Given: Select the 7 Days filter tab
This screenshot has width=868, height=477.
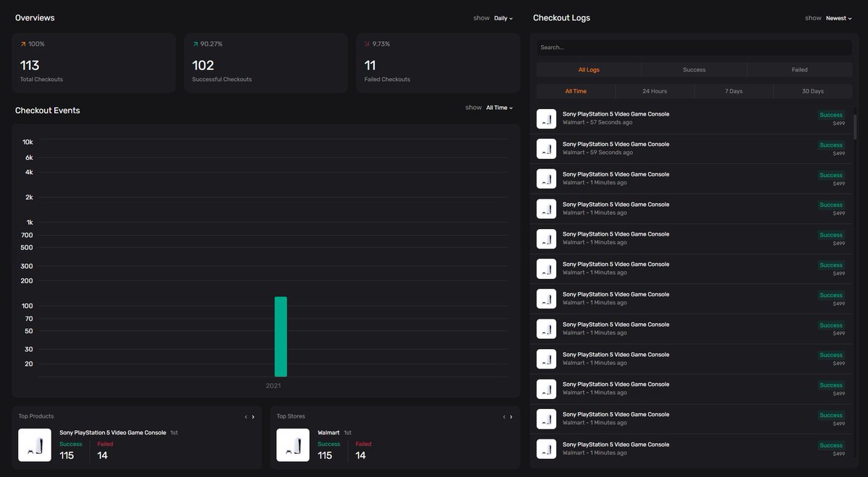Looking at the screenshot, I should (x=733, y=92).
